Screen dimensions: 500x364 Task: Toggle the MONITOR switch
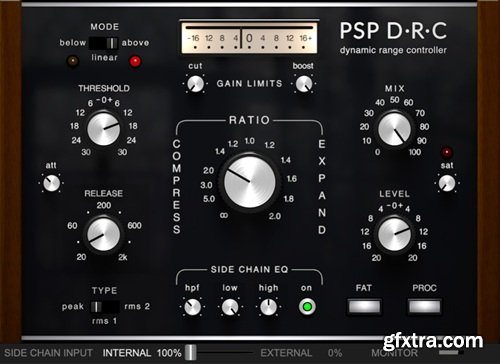[451, 352]
